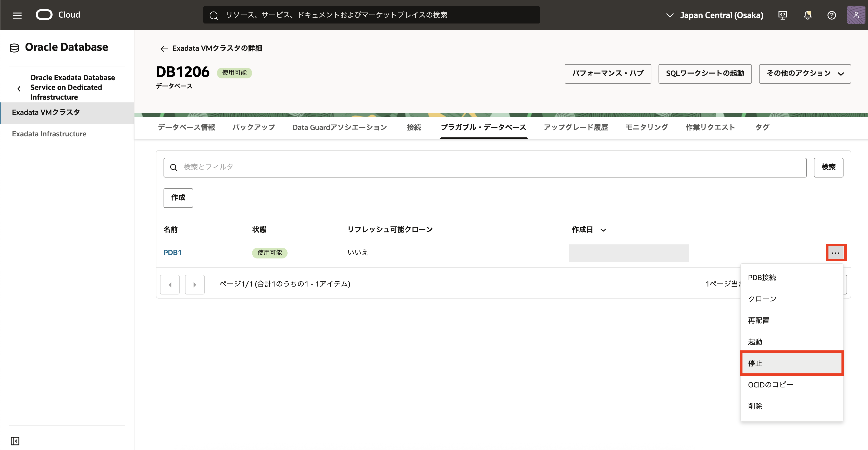868x450 pixels.
Task: Open the help question mark icon
Action: pyautogui.click(x=831, y=15)
